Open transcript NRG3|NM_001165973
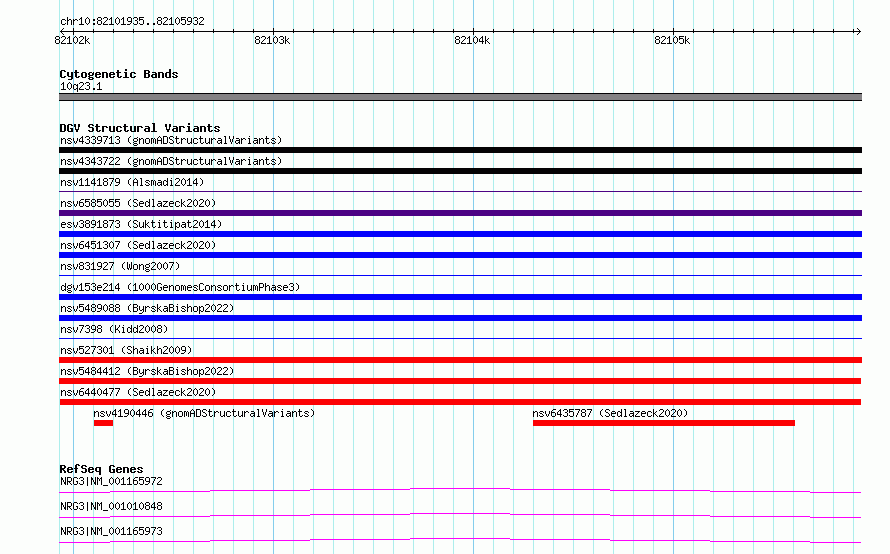This screenshot has height=554, width=890. click(x=111, y=531)
